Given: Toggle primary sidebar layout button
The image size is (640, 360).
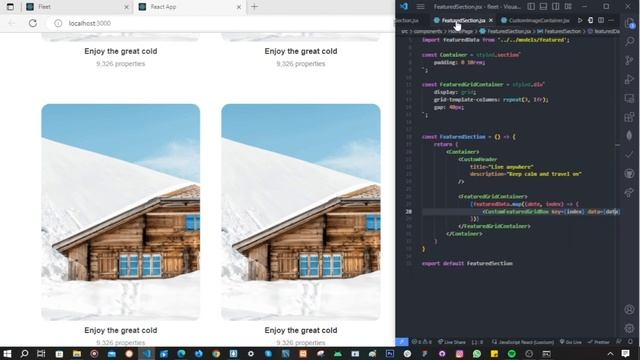Looking at the screenshot, I should 531,7.
